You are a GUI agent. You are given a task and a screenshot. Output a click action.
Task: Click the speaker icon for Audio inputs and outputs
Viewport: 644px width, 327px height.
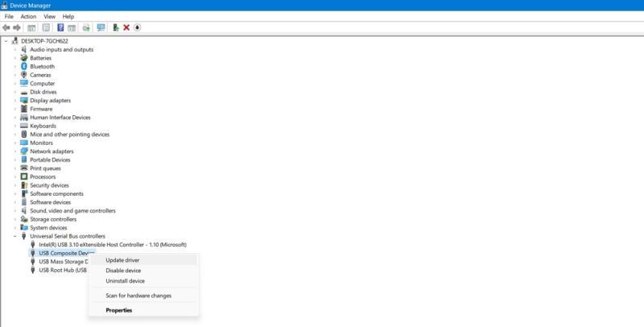point(24,49)
